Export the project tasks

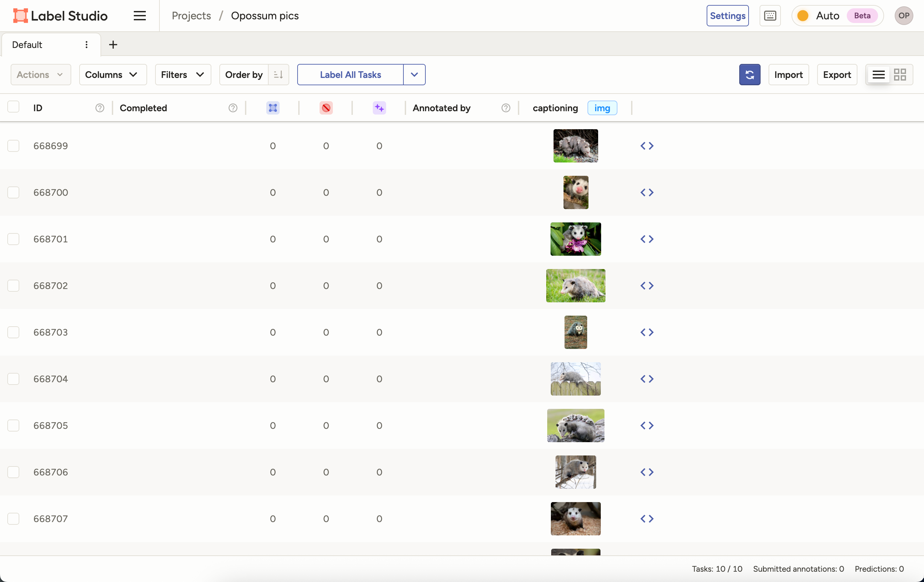tap(836, 75)
